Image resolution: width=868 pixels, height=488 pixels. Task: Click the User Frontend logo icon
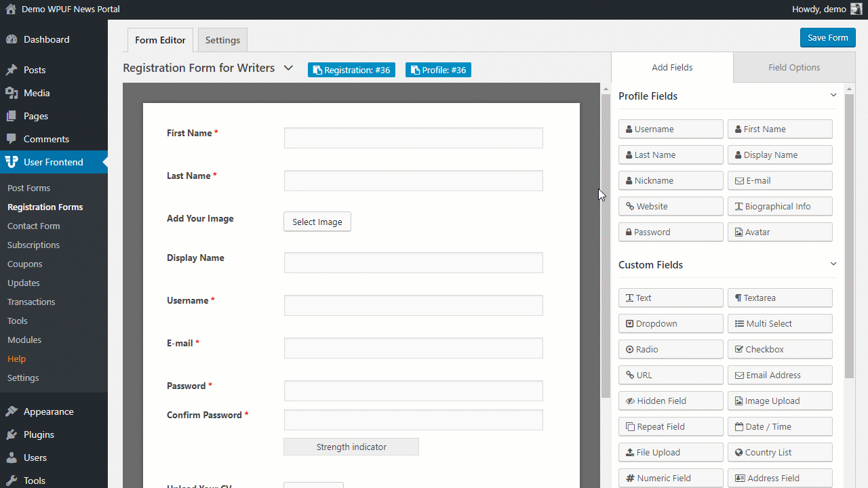pos(12,162)
